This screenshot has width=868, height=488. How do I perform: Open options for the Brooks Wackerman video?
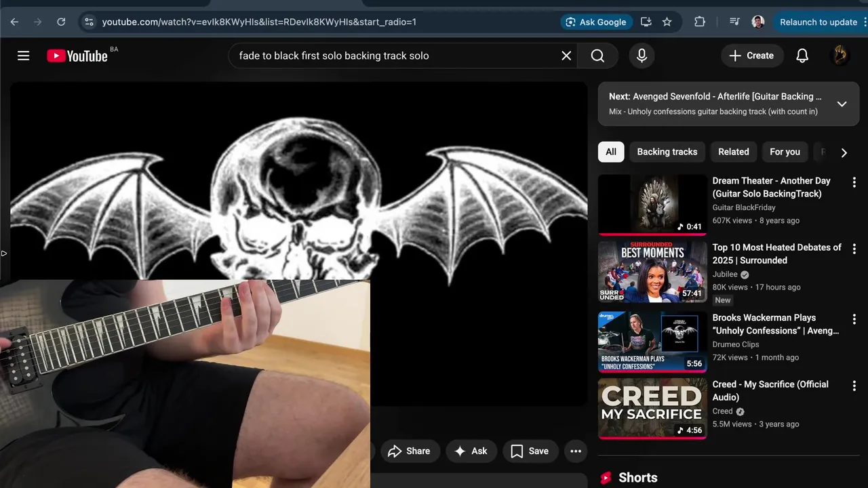click(854, 319)
